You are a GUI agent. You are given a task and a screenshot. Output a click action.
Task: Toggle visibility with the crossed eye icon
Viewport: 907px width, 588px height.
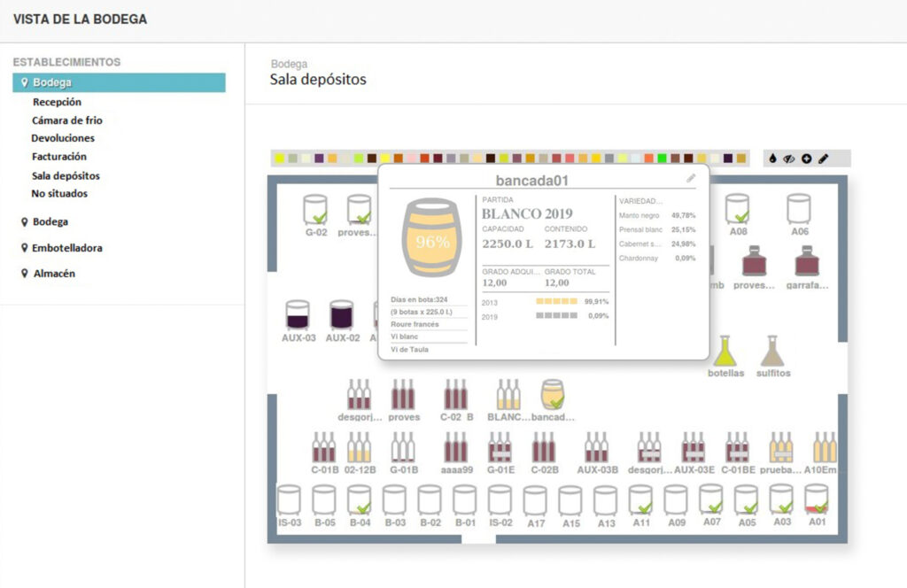[x=789, y=159]
